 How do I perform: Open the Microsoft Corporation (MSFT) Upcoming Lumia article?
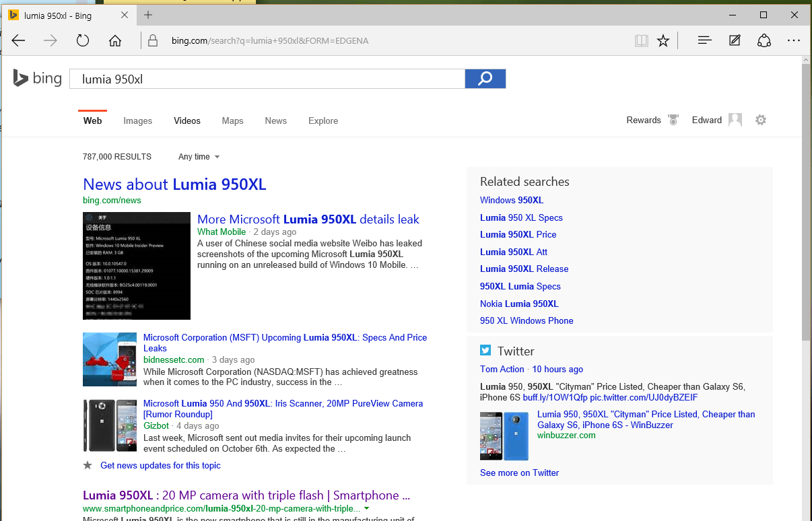pyautogui.click(x=285, y=343)
